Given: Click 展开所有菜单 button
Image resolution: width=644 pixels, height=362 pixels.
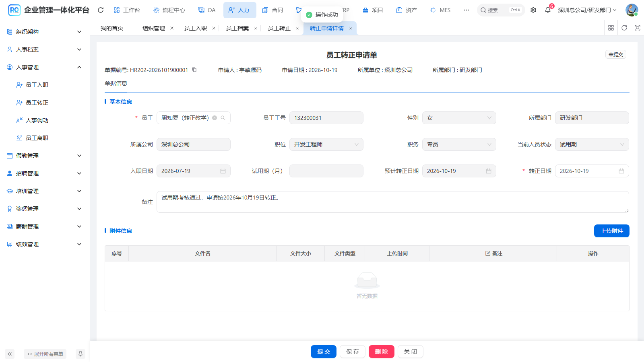Looking at the screenshot, I should [x=45, y=354].
